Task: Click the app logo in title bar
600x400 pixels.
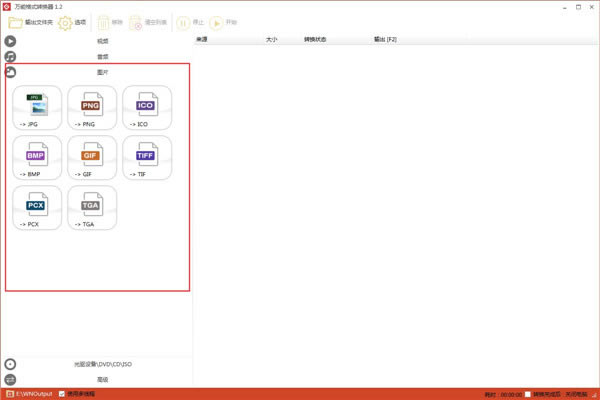Action: click(x=7, y=7)
